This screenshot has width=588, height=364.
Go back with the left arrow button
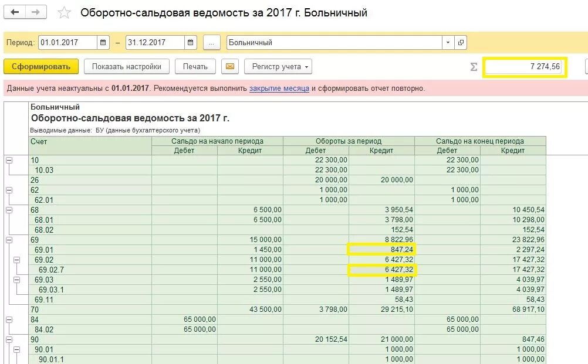point(15,12)
